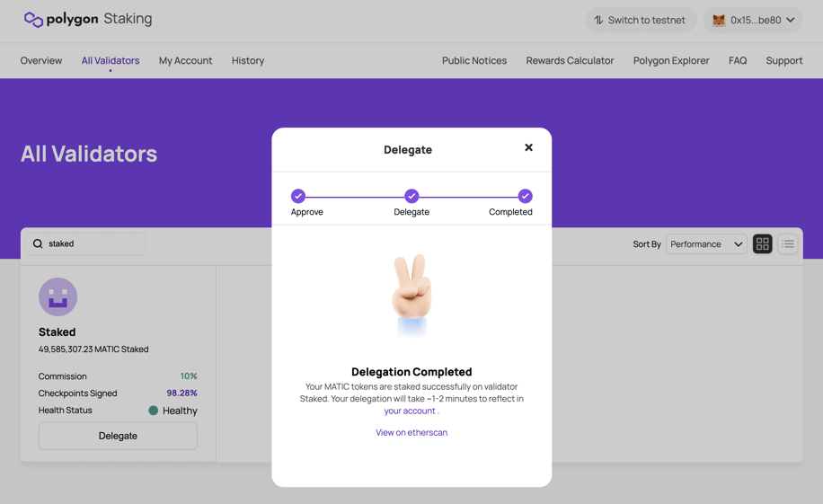Click Switch to testnet button
The image size is (823, 504).
point(641,20)
